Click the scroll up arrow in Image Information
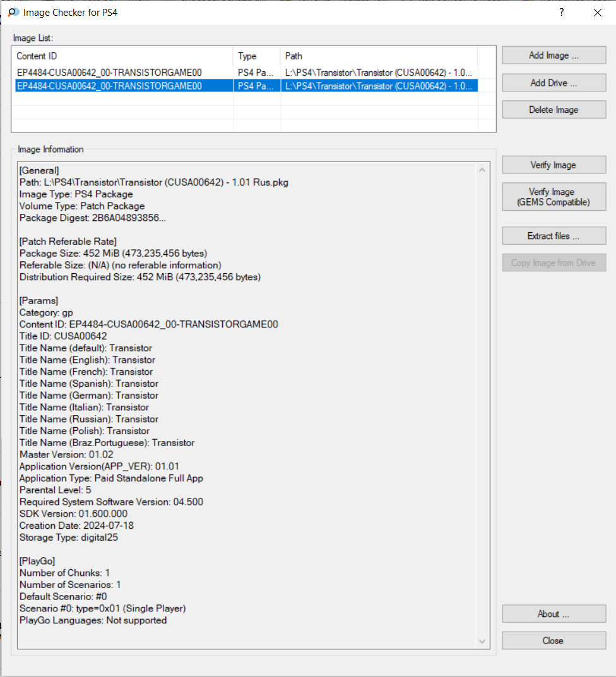The image size is (616, 677). [x=482, y=170]
